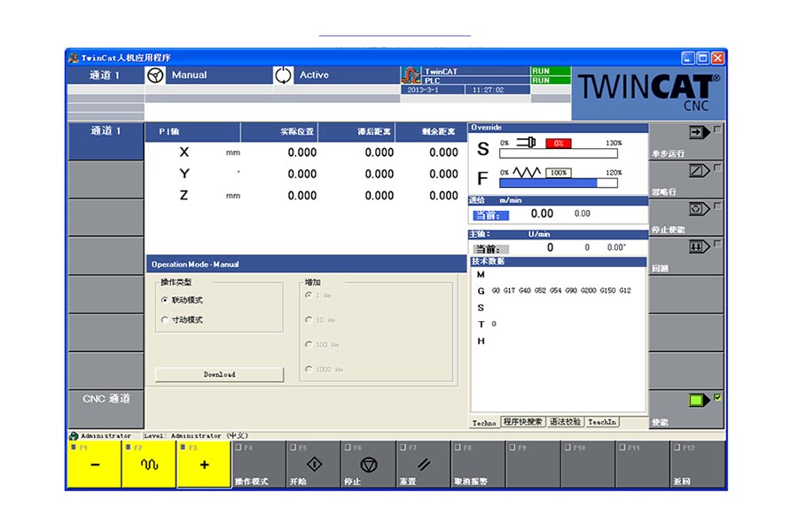The image size is (798, 532).
Task: Click the Z axis 剩余距离 value
Action: point(443,195)
